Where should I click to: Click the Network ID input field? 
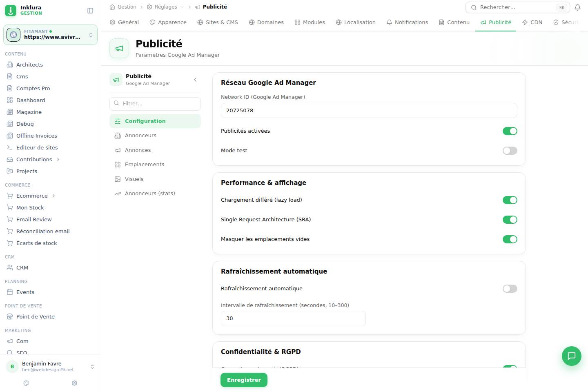click(369, 110)
